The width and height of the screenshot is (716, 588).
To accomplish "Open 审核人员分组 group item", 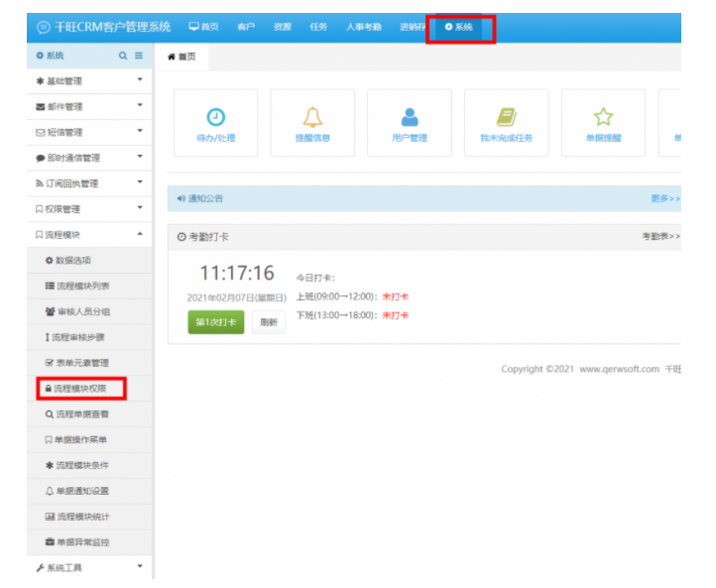I will (89, 311).
